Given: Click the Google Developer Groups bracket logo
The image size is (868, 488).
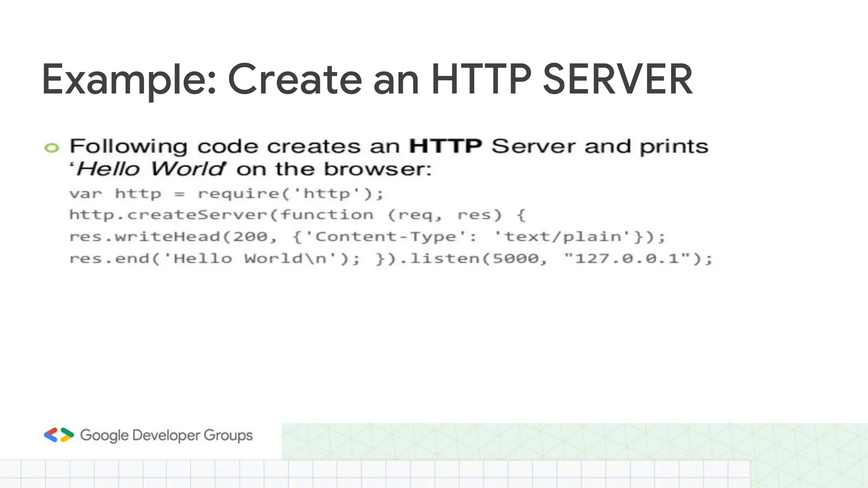Looking at the screenshot, I should 59,435.
